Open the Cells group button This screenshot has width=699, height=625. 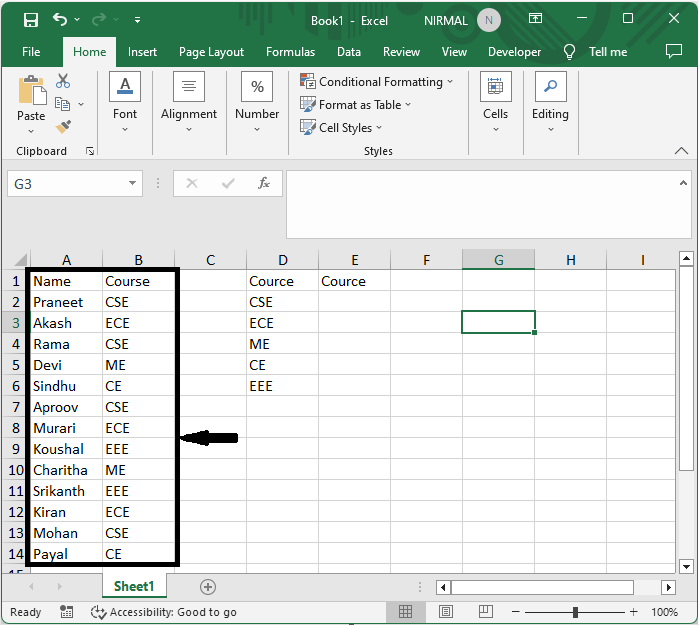pyautogui.click(x=495, y=102)
